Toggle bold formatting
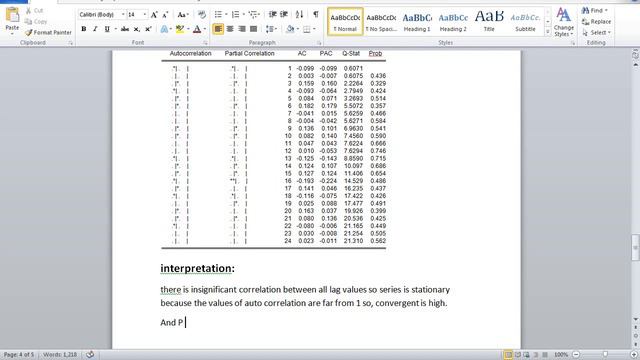 pyautogui.click(x=84, y=29)
